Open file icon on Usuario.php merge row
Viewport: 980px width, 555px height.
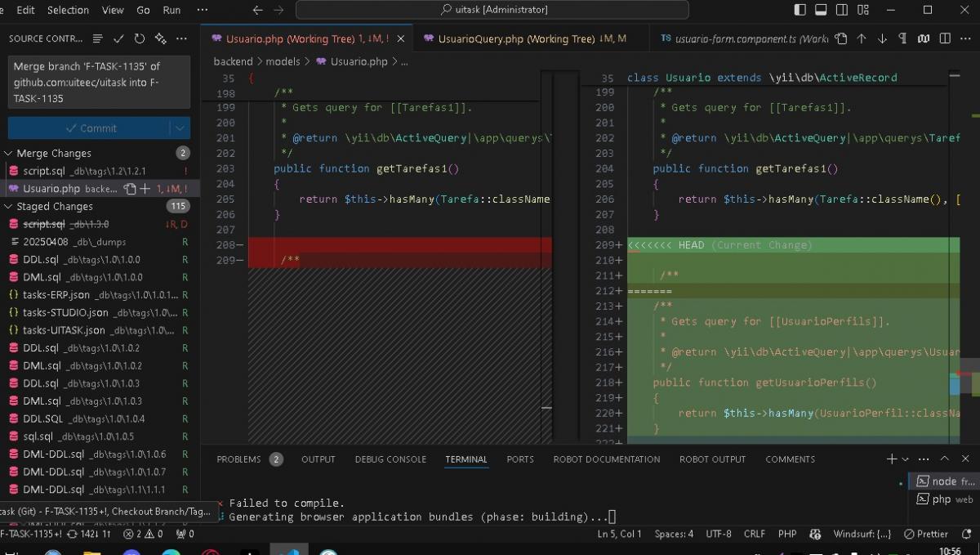tap(129, 189)
